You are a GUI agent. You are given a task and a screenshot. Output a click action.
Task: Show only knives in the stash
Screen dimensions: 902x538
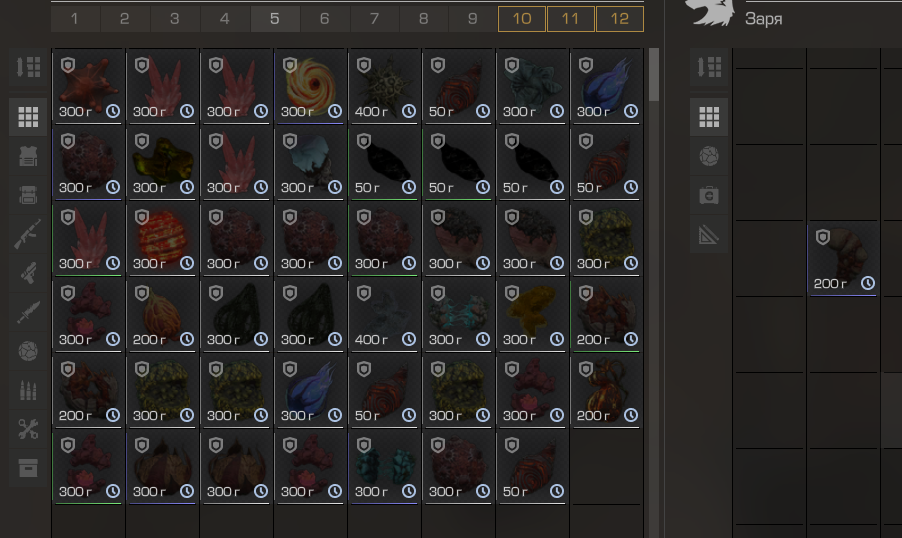(x=28, y=312)
